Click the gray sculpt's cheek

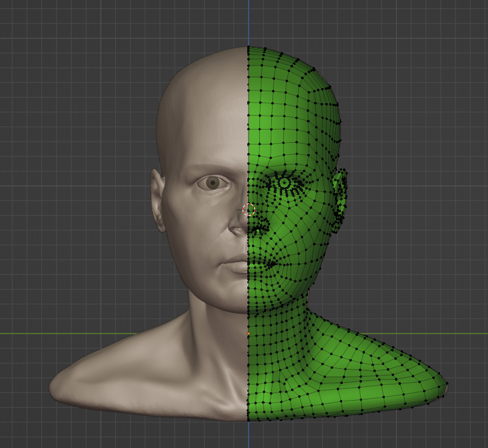pos(192,240)
